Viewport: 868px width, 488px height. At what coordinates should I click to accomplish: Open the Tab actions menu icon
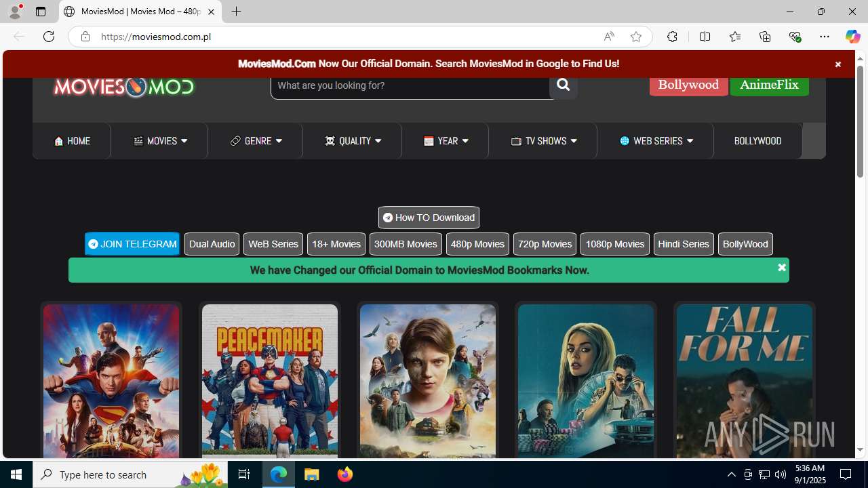coord(41,12)
